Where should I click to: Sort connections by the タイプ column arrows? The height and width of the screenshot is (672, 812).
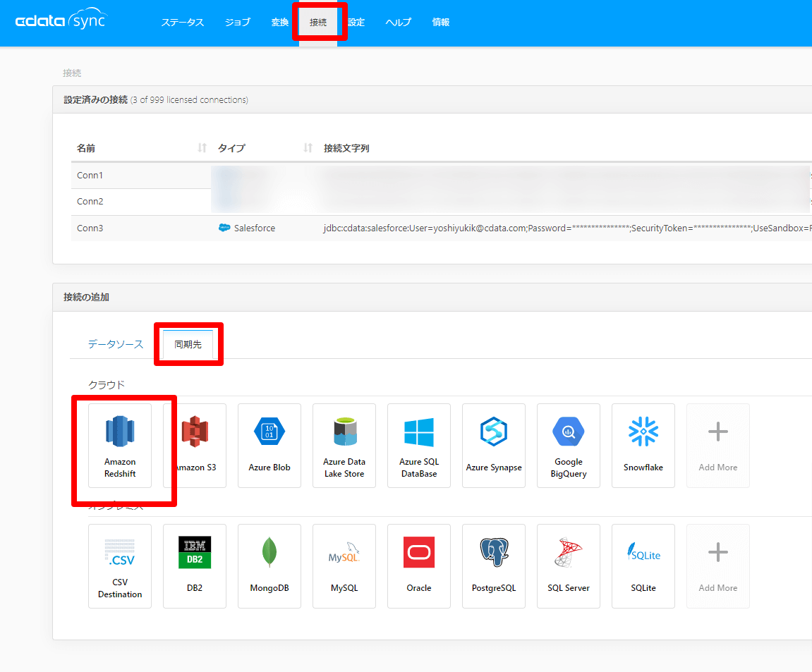pyautogui.click(x=308, y=148)
